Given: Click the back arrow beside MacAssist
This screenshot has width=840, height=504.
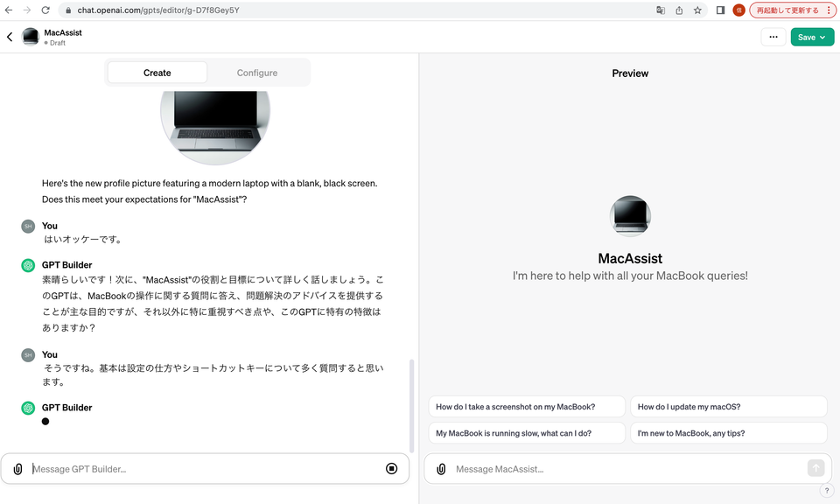Looking at the screenshot, I should 10,37.
